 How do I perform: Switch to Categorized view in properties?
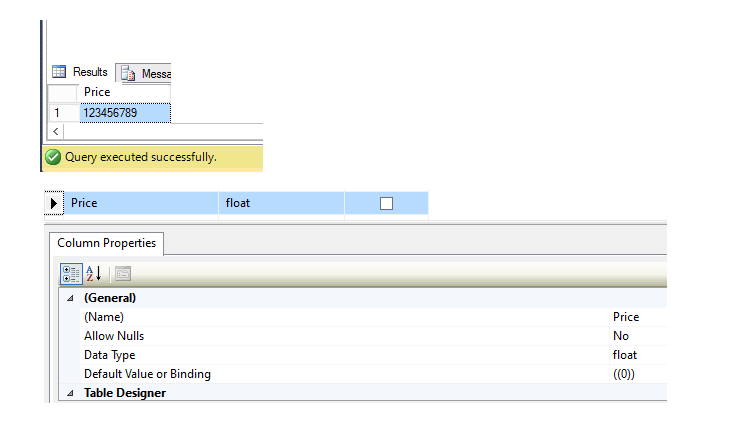[71, 274]
